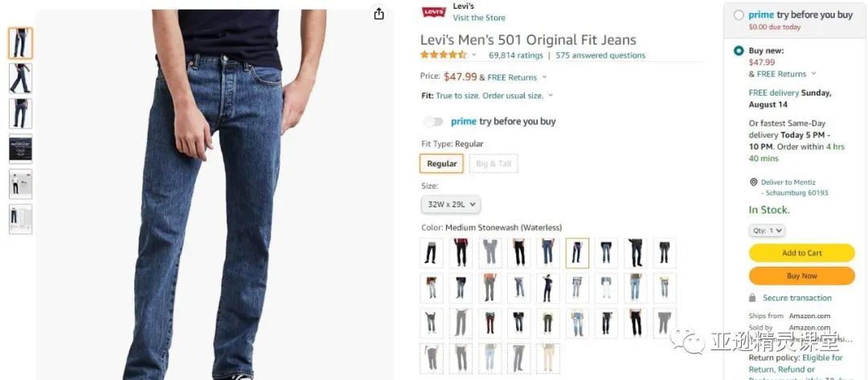Toggle the prime try before you buy switch
868x380 pixels.
[433, 122]
